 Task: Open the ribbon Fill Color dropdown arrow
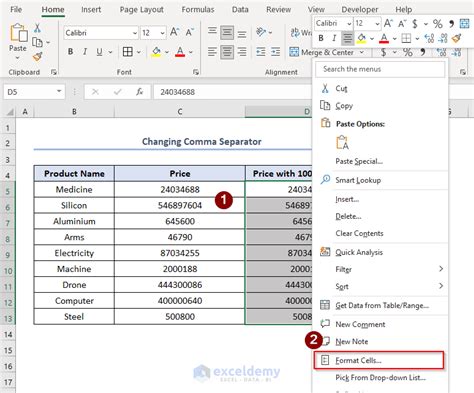167,52
